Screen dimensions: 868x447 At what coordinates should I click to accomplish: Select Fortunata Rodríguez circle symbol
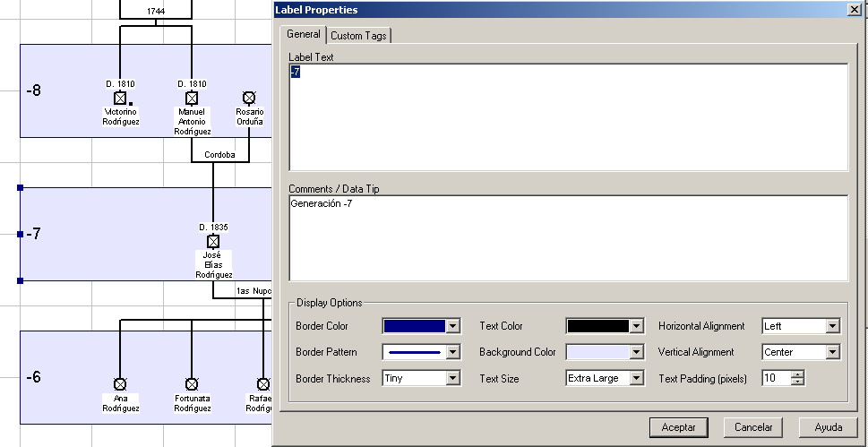point(191,384)
